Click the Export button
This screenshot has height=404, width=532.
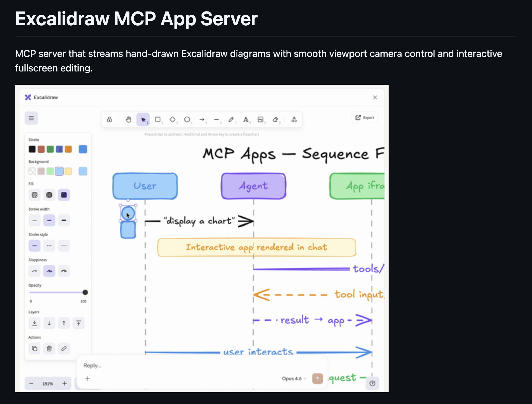pyautogui.click(x=364, y=118)
